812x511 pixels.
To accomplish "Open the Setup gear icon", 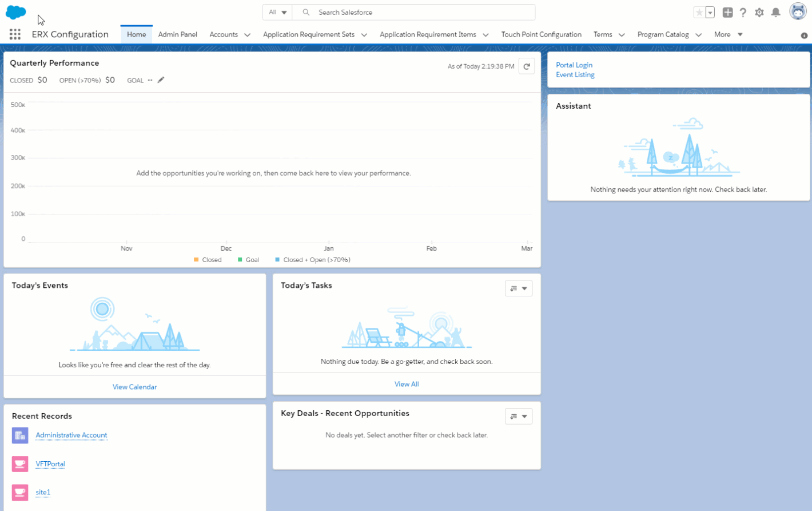I will [759, 13].
